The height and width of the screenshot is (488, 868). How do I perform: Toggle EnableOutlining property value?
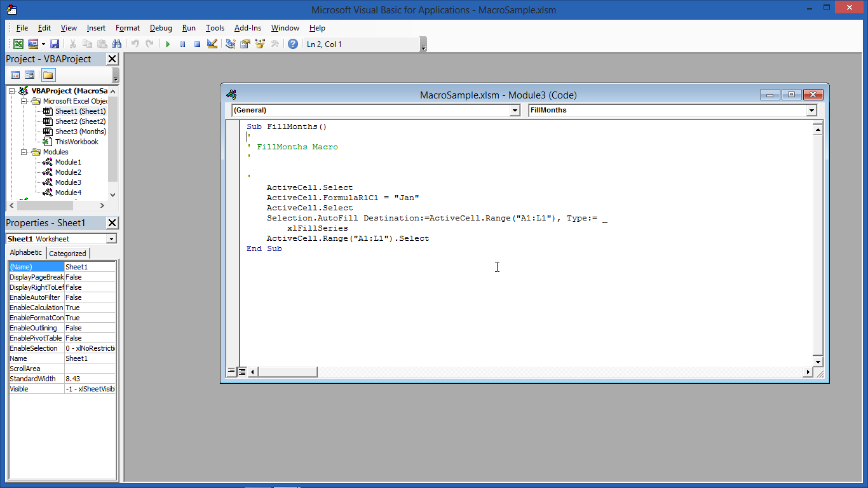point(89,327)
